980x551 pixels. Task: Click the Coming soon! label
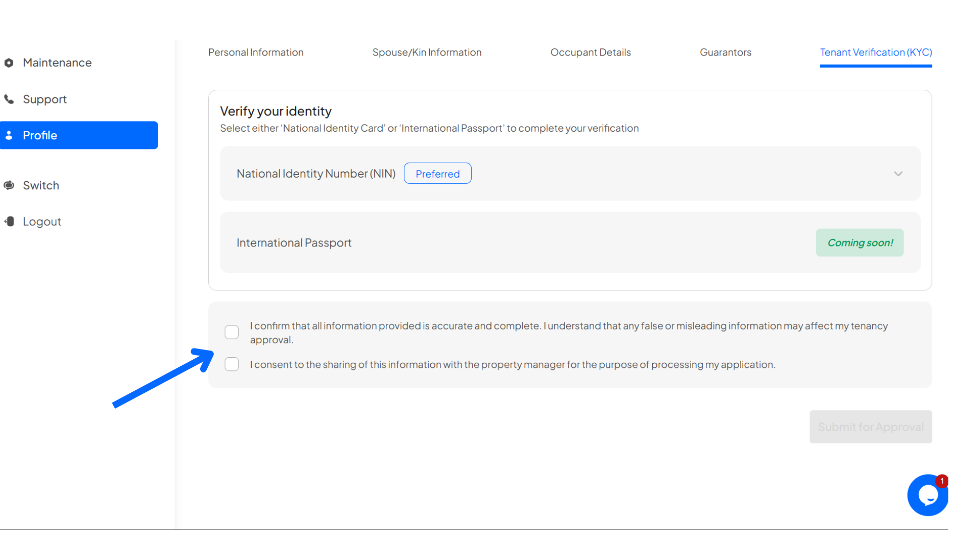point(860,243)
